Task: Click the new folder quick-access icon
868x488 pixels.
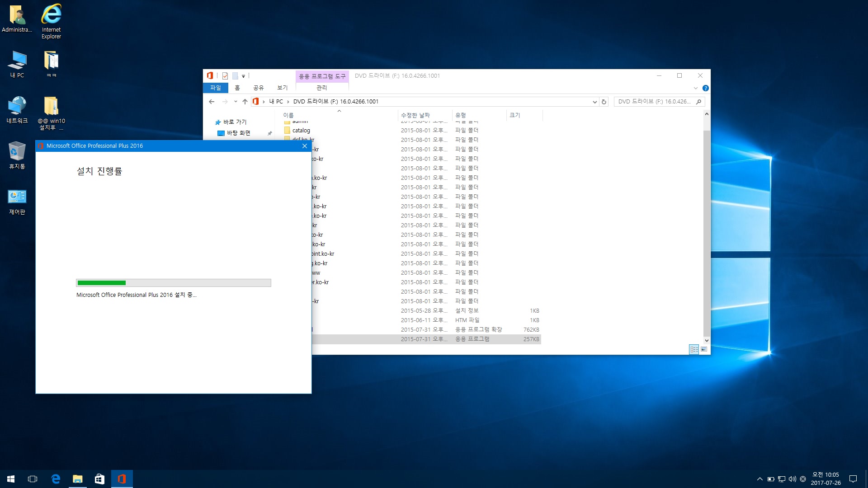Action: [x=235, y=76]
